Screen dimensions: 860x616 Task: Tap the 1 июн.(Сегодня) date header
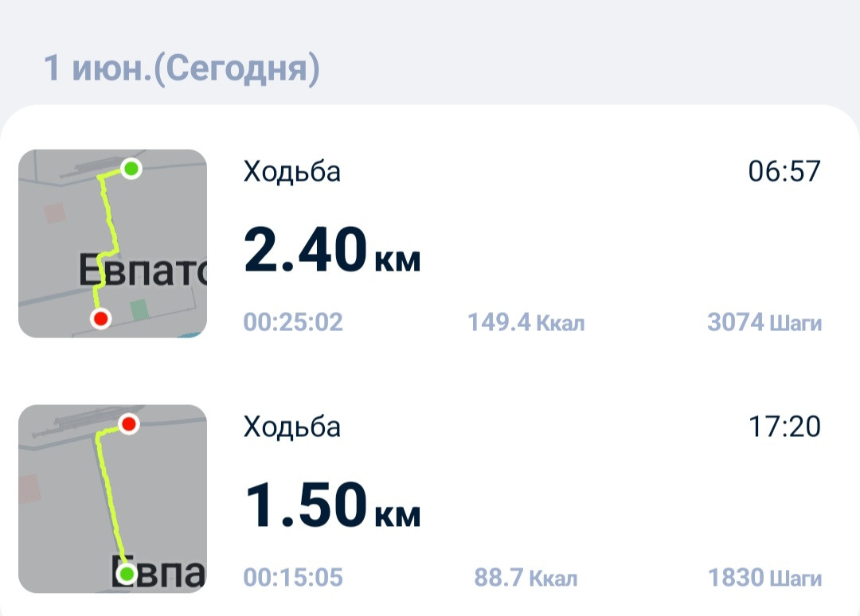click(x=182, y=68)
